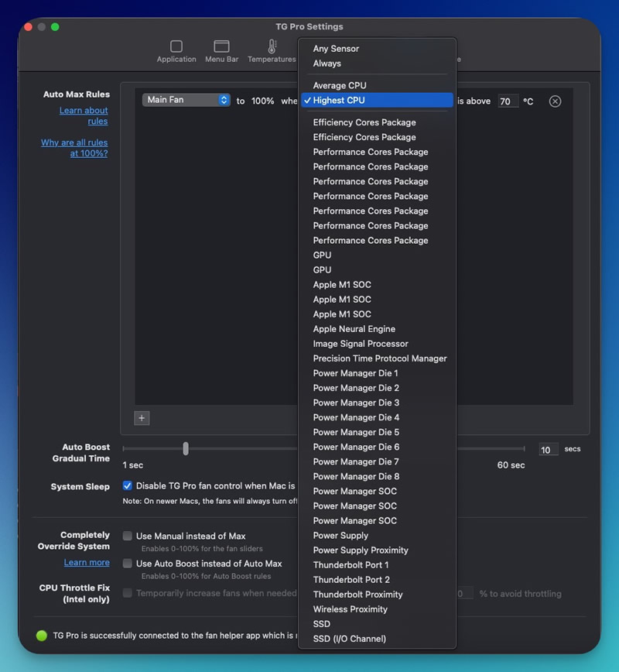Click the 100% fan speed value
Image resolution: width=619 pixels, height=672 pixels.
262,101
